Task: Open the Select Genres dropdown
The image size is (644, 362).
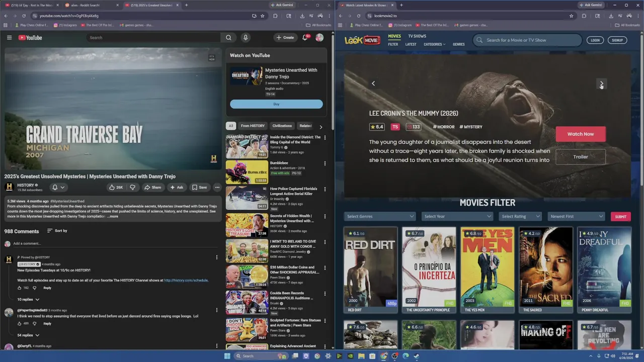Action: [x=380, y=217]
